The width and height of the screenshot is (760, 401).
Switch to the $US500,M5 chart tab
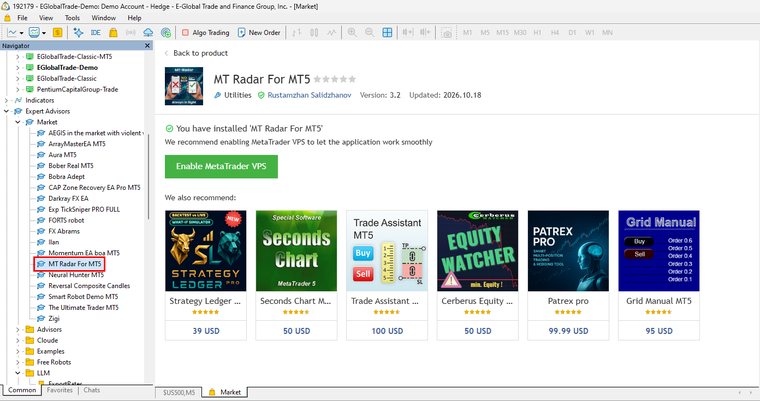coord(179,392)
